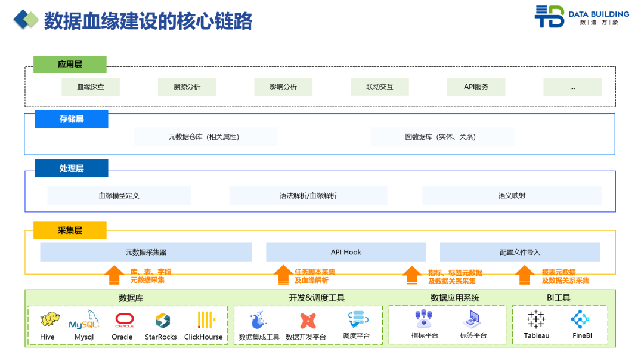
Task: Click the 数据集成工具 icon
Action: pyautogui.click(x=258, y=321)
